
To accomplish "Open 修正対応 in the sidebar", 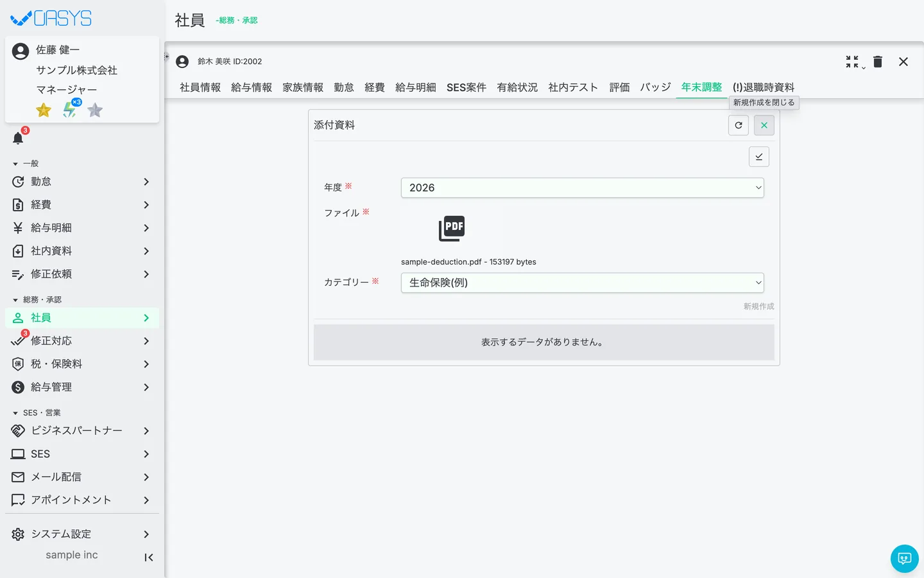I will (x=82, y=341).
